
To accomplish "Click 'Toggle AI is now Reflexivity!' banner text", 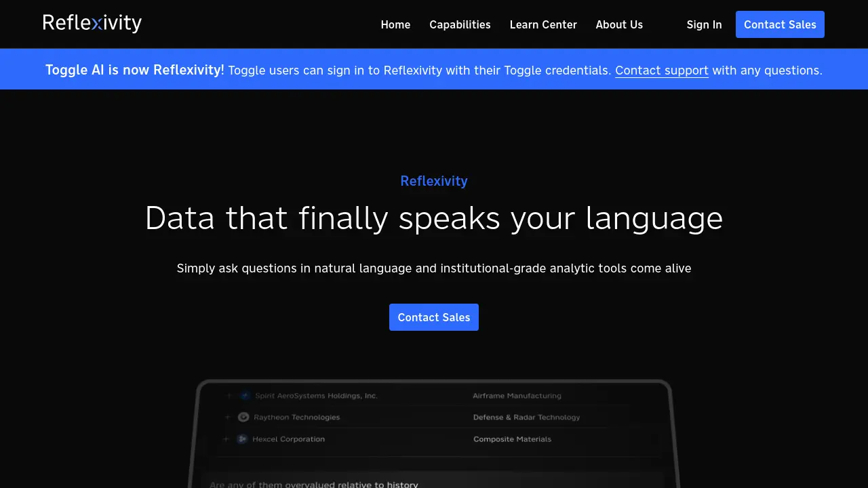I will tap(135, 70).
